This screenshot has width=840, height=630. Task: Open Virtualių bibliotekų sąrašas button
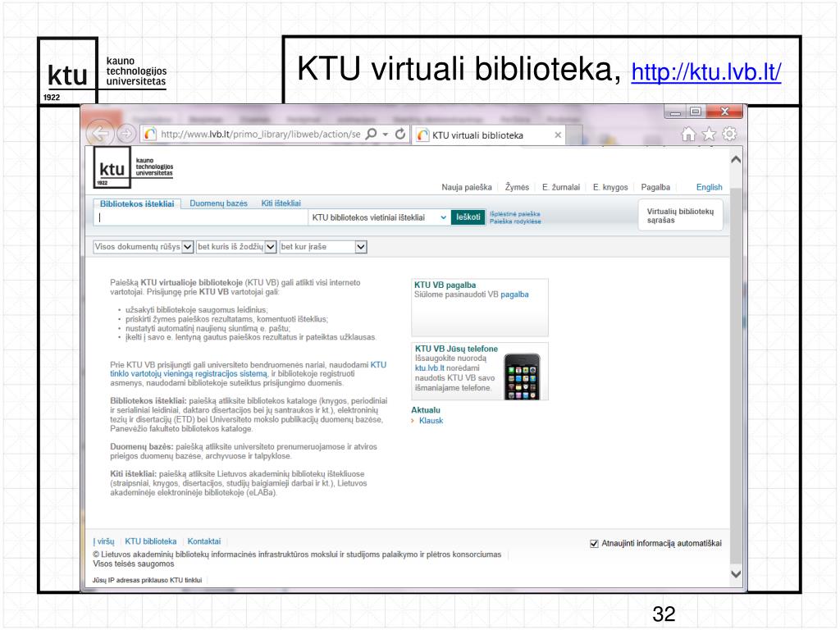680,216
